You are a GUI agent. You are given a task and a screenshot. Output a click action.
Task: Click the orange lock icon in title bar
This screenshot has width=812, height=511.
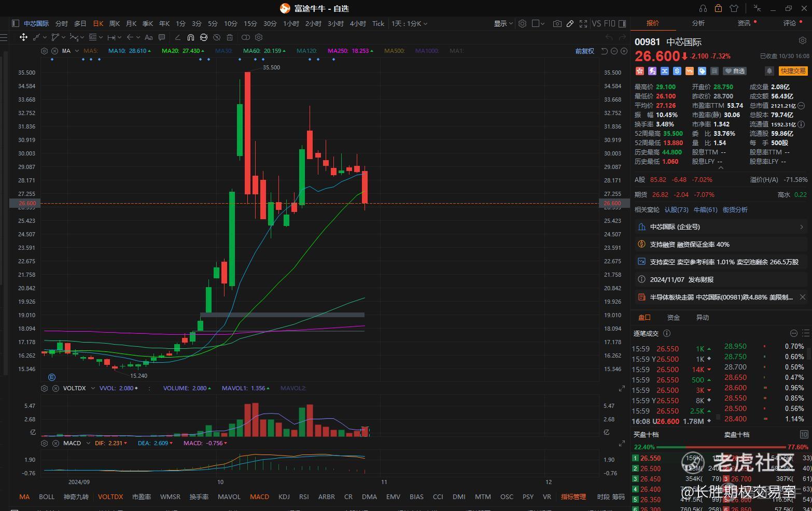[718, 8]
